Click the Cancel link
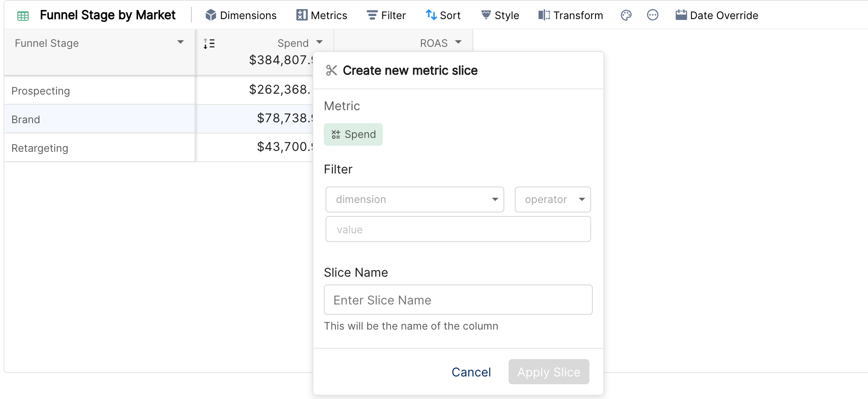Image resolution: width=868 pixels, height=399 pixels. (x=471, y=372)
